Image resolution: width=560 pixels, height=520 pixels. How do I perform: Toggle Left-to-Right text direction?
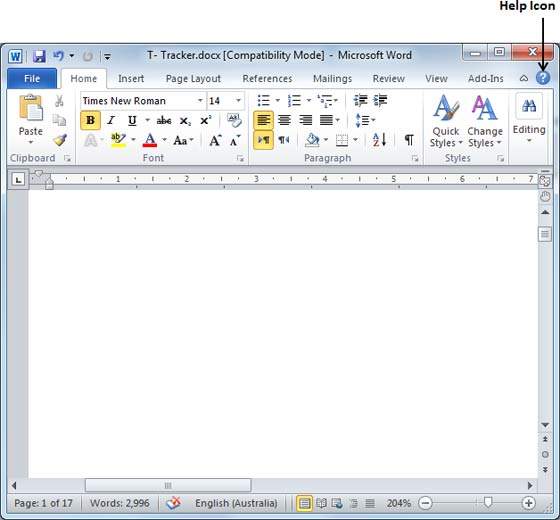pyautogui.click(x=263, y=140)
